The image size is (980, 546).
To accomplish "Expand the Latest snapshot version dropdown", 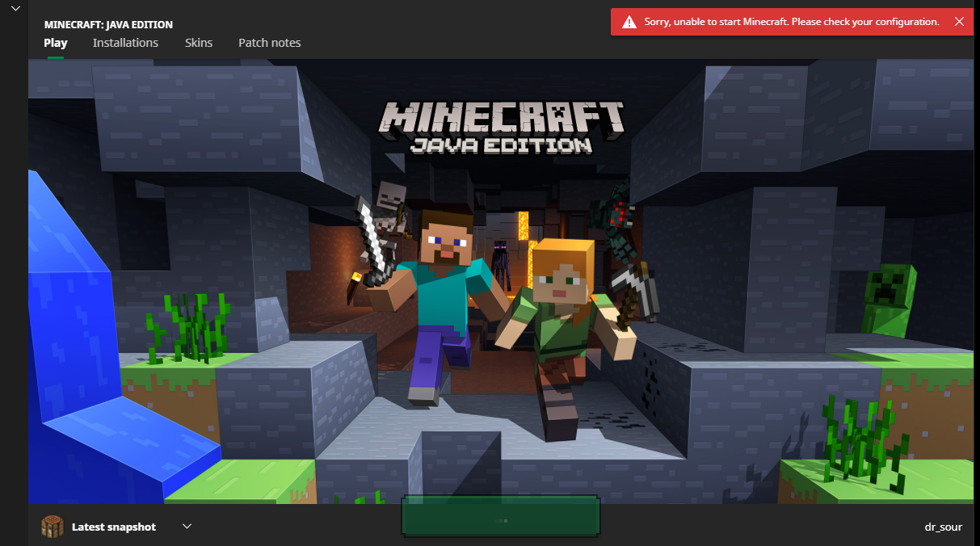I will click(187, 527).
